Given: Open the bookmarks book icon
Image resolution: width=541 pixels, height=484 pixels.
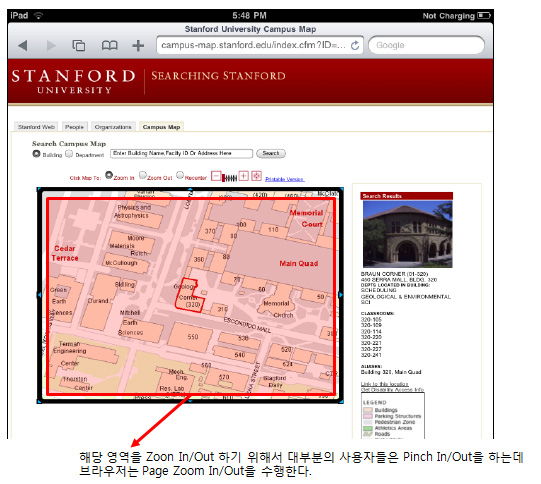Looking at the screenshot, I should pyautogui.click(x=109, y=45).
